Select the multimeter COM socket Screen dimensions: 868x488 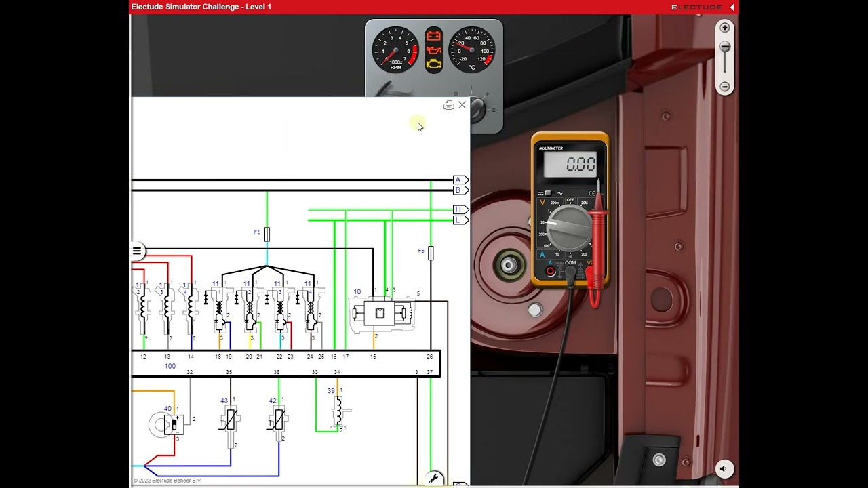point(570,271)
